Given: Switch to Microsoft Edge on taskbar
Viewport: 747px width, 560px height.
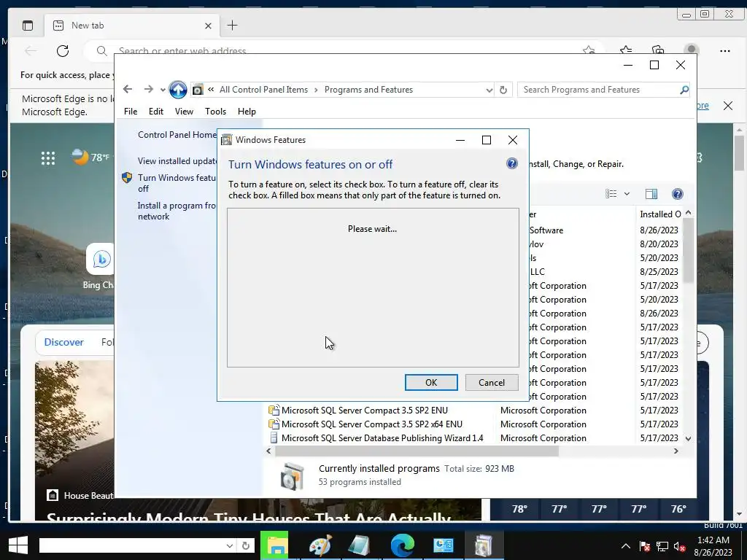Looking at the screenshot, I should [403, 545].
